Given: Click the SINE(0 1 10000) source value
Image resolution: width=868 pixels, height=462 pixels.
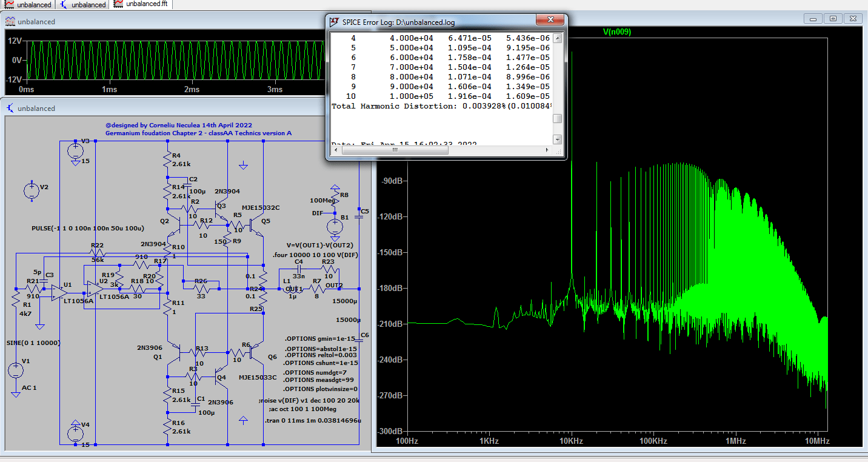Looking at the screenshot, I should click(32, 343).
